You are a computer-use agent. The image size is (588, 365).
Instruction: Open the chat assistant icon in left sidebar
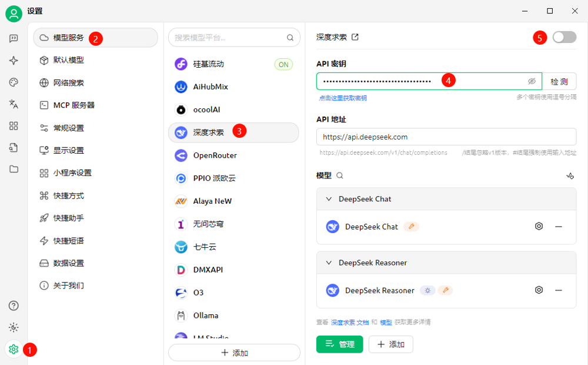[x=14, y=38]
